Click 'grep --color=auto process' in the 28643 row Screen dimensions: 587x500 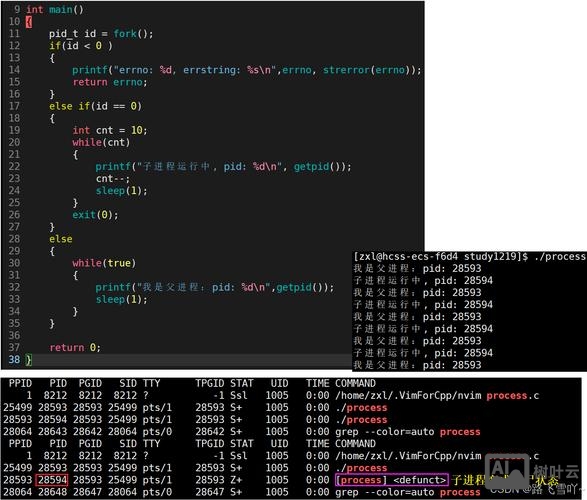coord(408,432)
